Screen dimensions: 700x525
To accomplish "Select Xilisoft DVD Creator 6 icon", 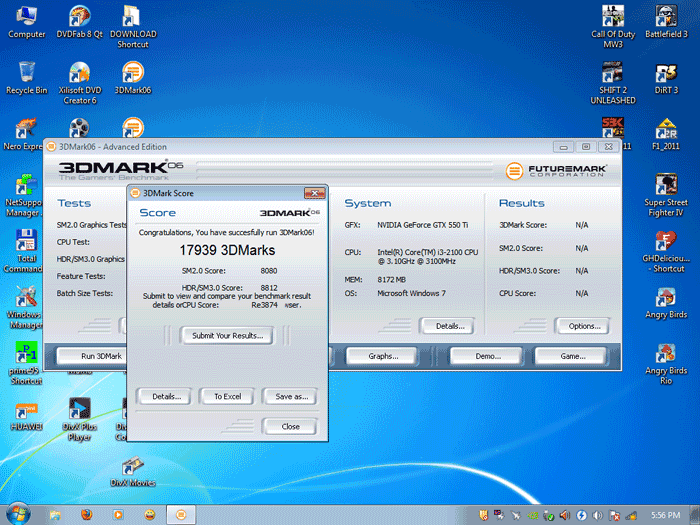I will (80, 83).
